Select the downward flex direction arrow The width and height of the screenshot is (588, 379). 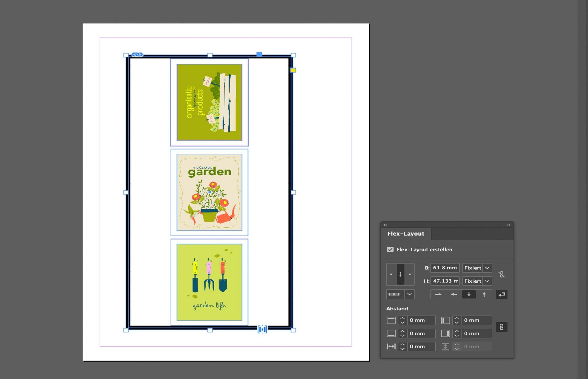pyautogui.click(x=469, y=294)
